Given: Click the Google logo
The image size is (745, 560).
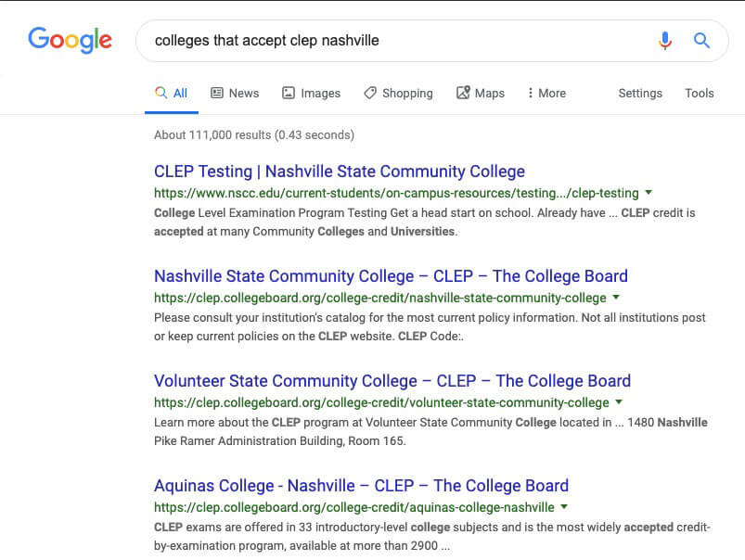Looking at the screenshot, I should 70,41.
